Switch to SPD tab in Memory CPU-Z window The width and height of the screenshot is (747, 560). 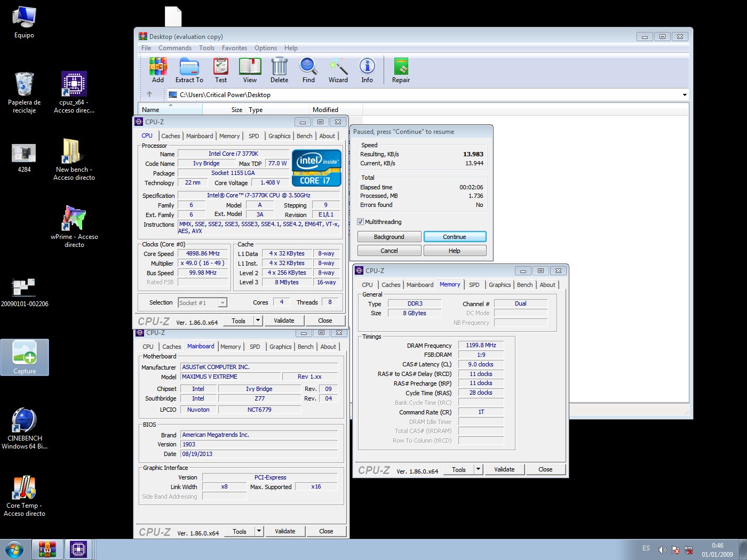(474, 285)
